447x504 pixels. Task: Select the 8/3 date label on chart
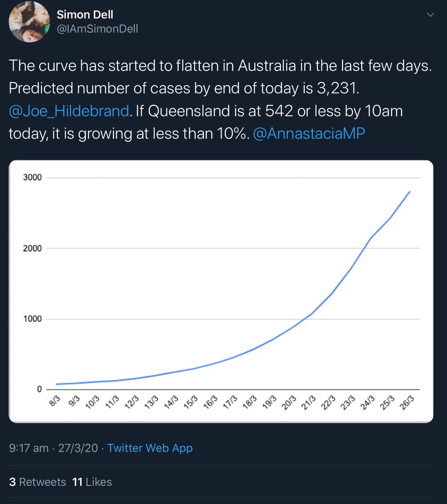(x=55, y=402)
